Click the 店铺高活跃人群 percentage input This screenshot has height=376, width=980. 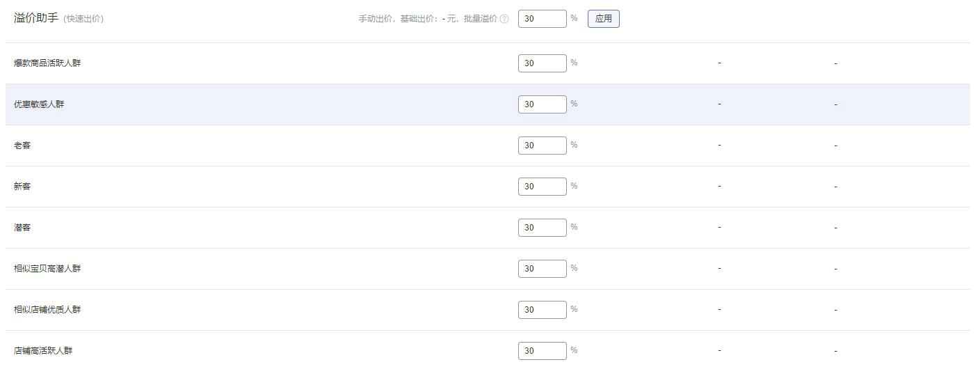[x=542, y=351]
